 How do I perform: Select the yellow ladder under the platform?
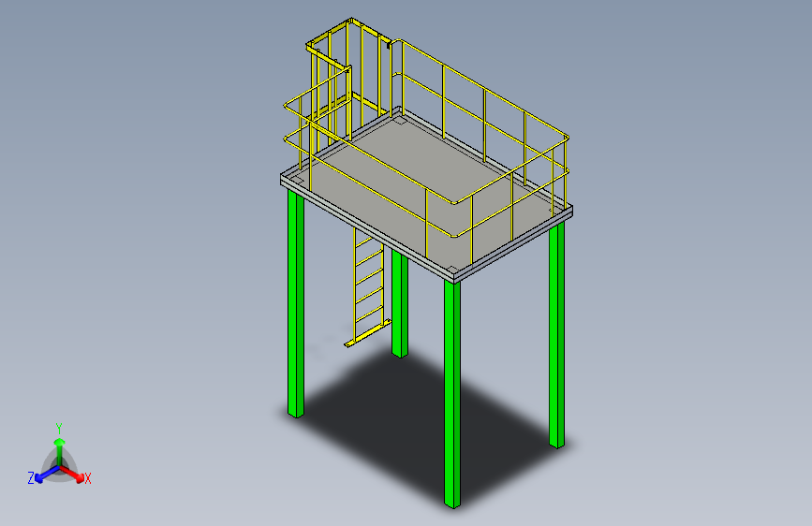pos(369,288)
